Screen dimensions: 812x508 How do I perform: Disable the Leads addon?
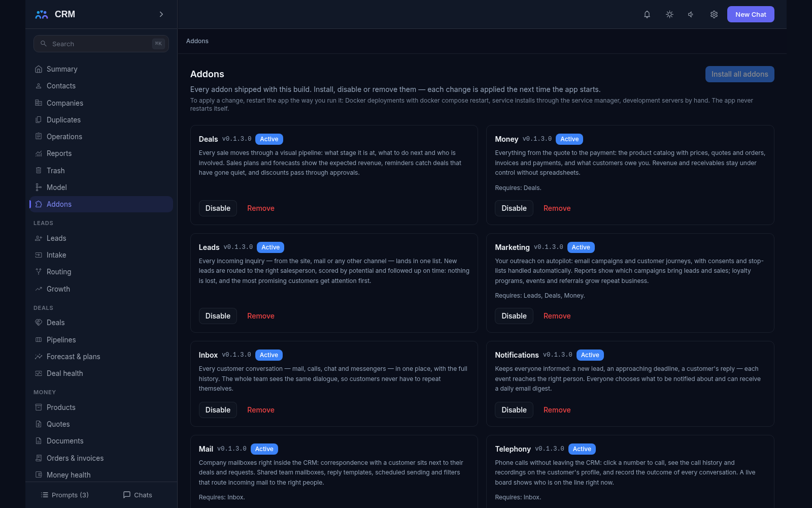(218, 316)
